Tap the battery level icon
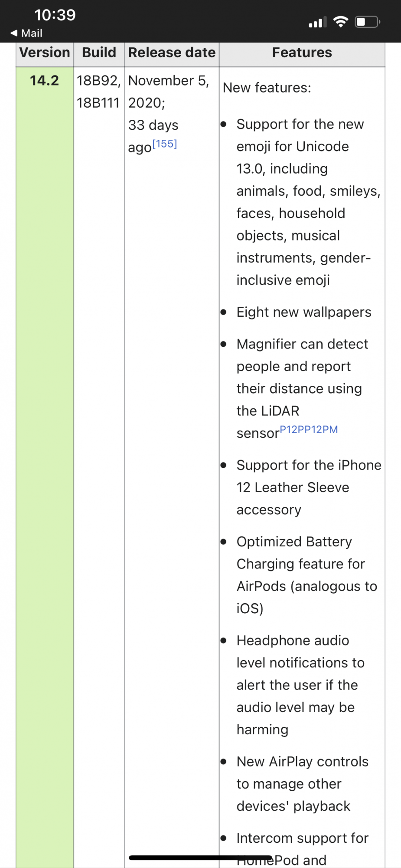Screen dimensions: 401x868 pos(367,22)
